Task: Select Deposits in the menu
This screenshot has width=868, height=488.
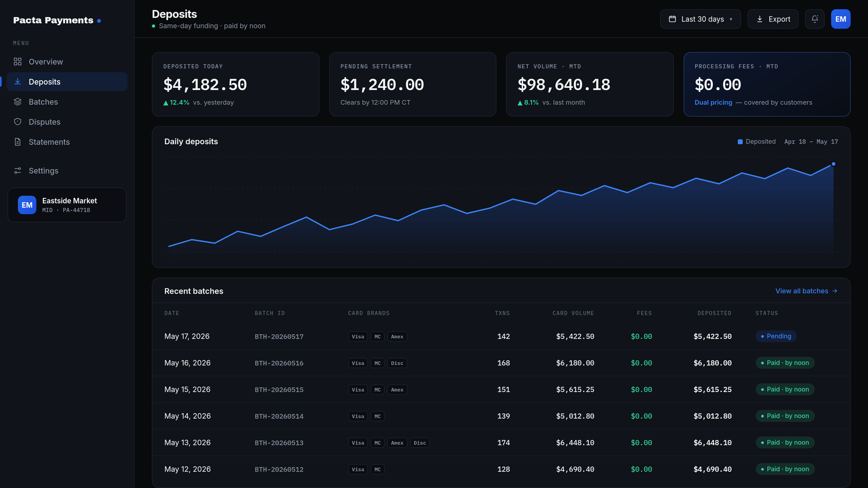Action: (67, 82)
